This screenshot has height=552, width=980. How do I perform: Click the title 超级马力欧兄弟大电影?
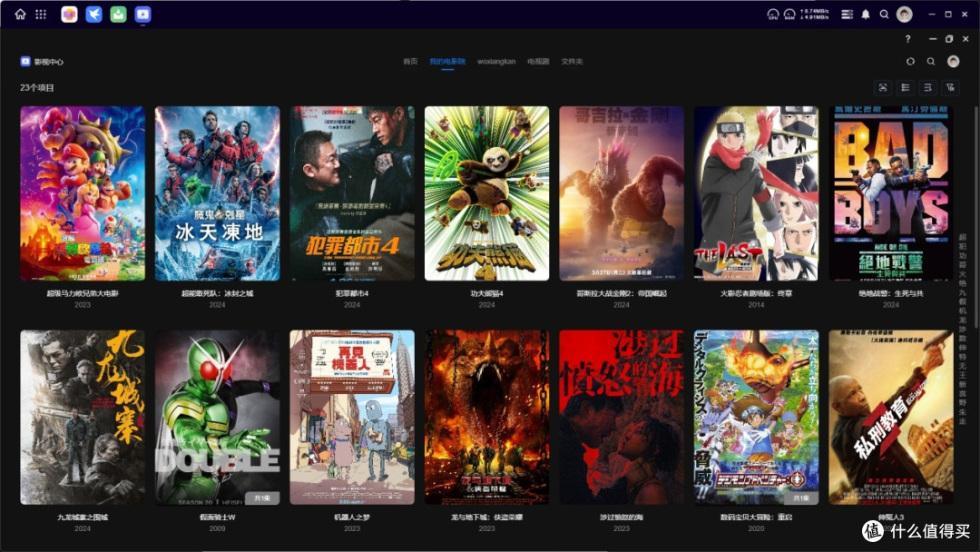tap(83, 293)
